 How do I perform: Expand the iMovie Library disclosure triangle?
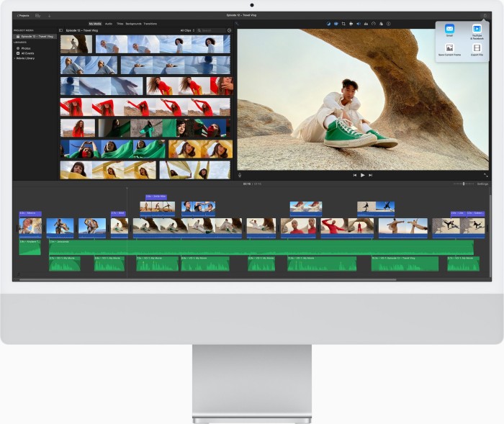pos(14,58)
